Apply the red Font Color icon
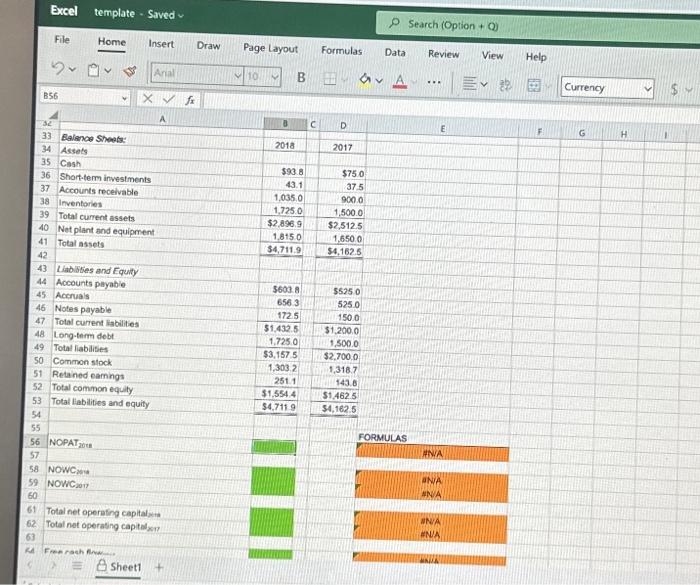The height and width of the screenshot is (585, 700). [x=400, y=81]
